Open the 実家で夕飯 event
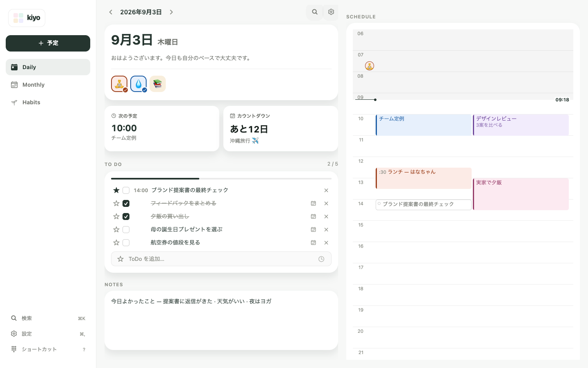Image resolution: width=588 pixels, height=368 pixels. click(x=521, y=194)
